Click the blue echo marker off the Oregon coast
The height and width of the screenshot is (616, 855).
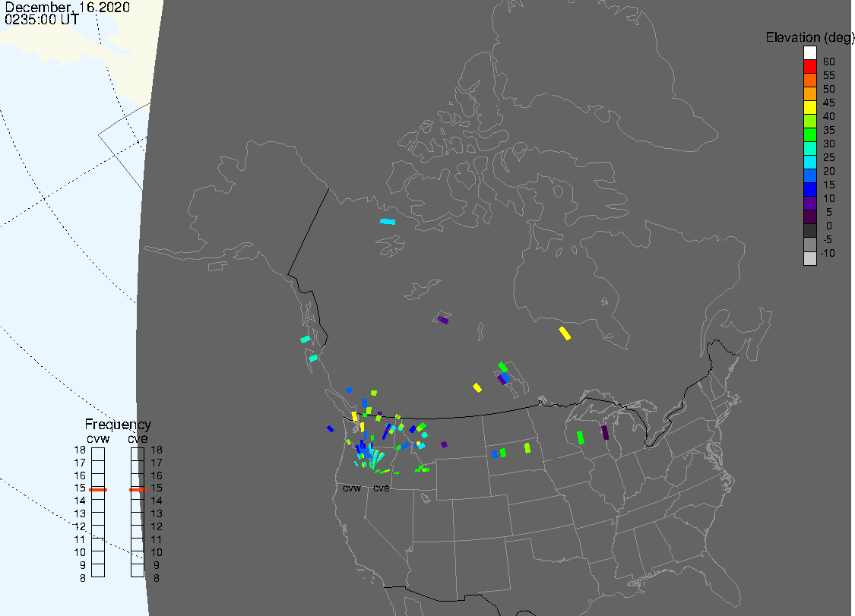[330, 429]
